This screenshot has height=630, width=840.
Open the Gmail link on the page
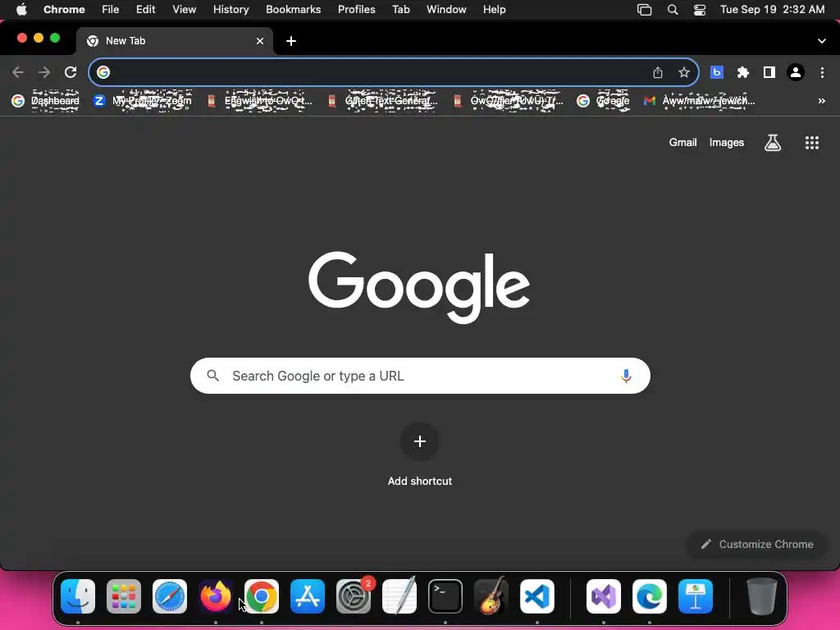coord(683,143)
